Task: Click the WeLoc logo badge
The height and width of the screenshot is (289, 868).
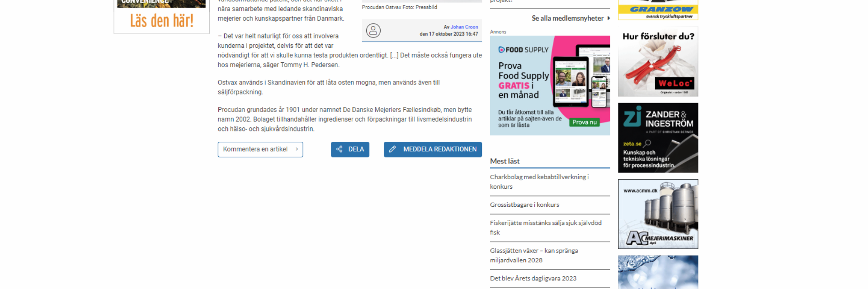Action: pos(674,84)
